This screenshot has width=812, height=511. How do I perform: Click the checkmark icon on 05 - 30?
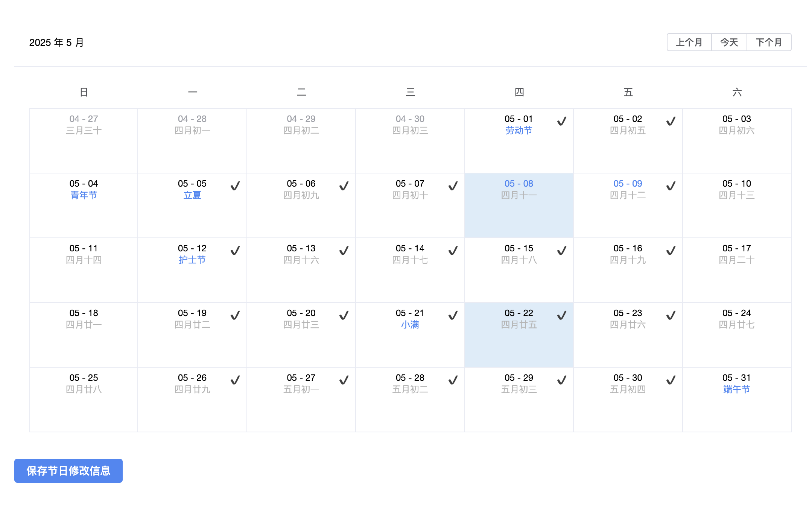(671, 380)
